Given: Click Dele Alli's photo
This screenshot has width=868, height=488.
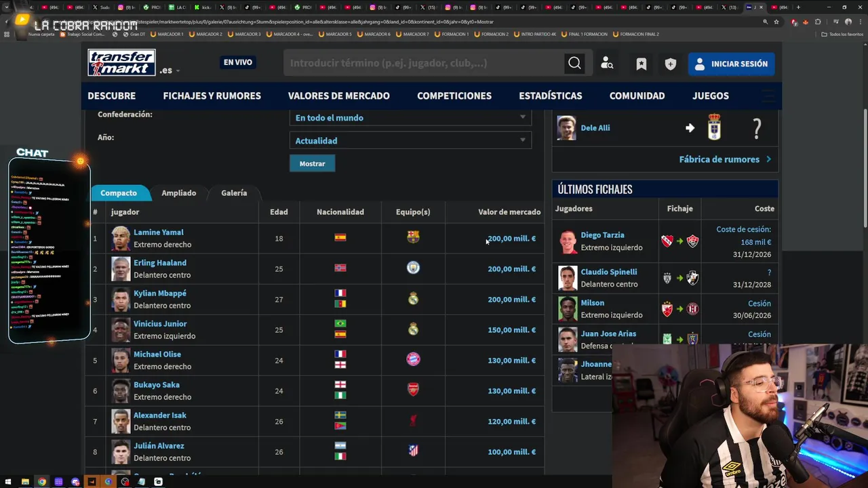Looking at the screenshot, I should click(x=566, y=128).
